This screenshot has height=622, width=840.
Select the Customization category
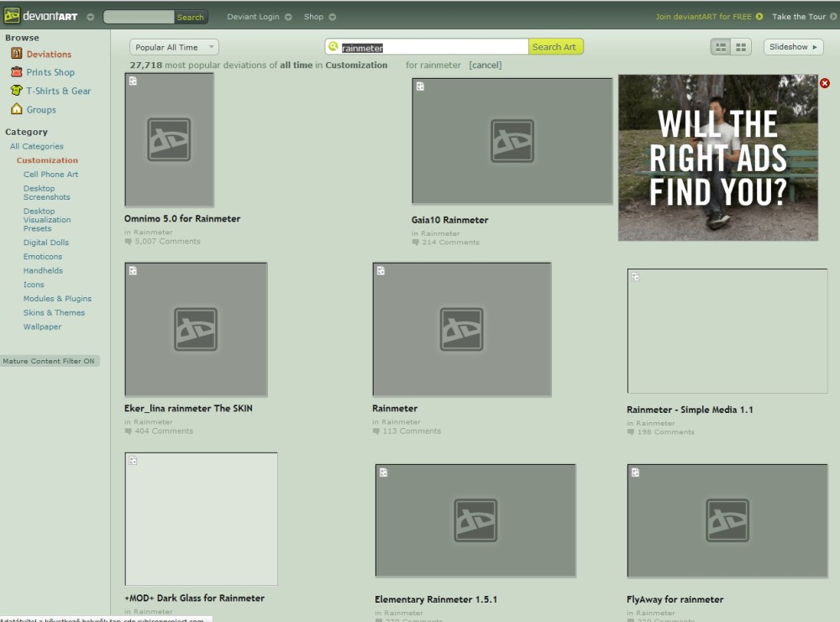click(47, 160)
